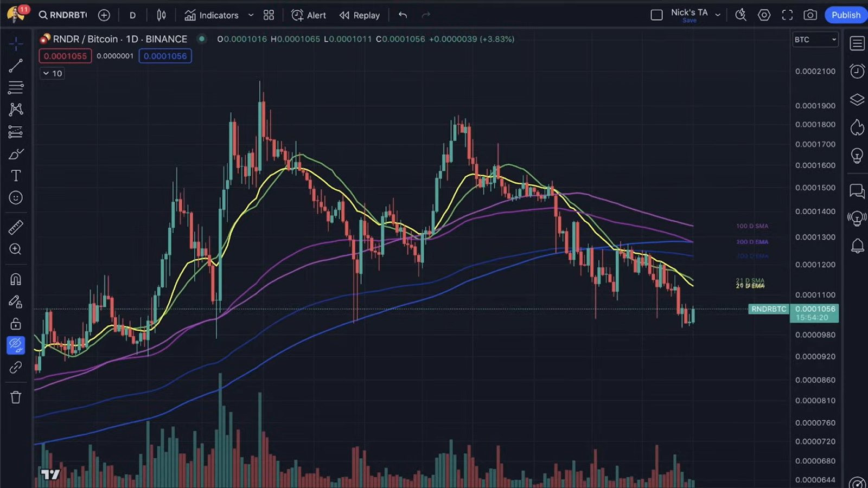The image size is (868, 488).
Task: Open the emoji icons tool
Action: coord(16,198)
